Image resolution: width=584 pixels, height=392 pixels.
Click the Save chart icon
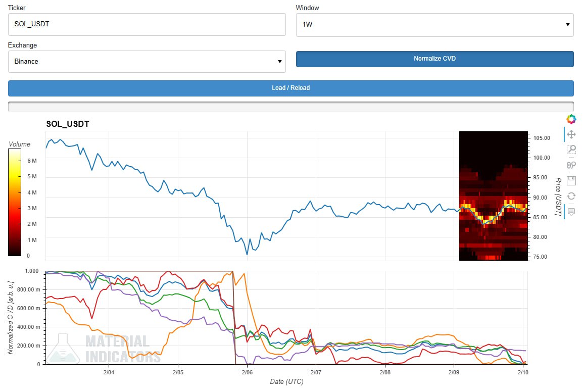[x=571, y=180]
